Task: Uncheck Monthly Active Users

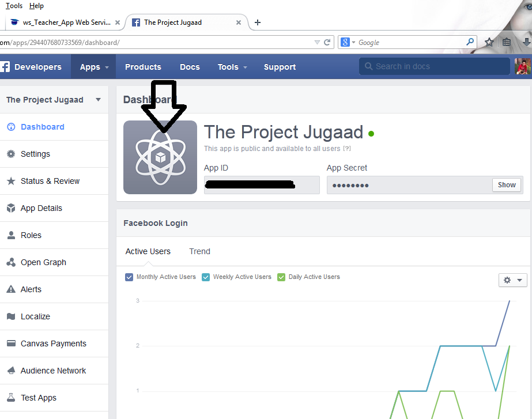Action: pos(129,277)
